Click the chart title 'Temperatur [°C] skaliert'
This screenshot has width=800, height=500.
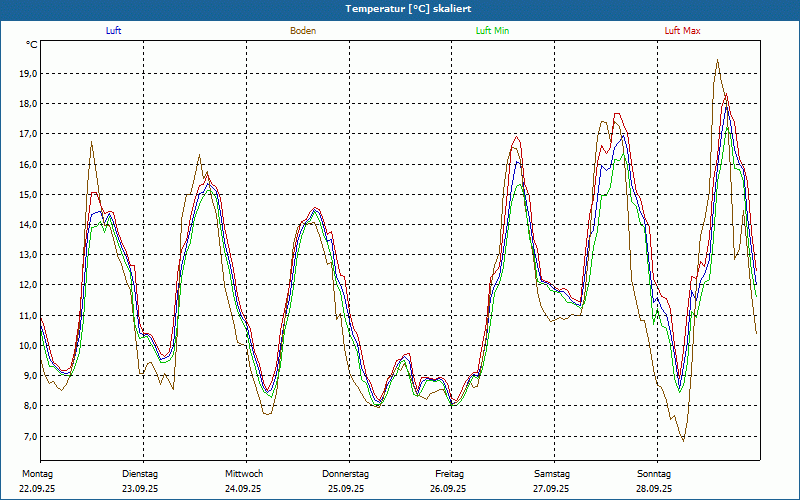(x=400, y=8)
